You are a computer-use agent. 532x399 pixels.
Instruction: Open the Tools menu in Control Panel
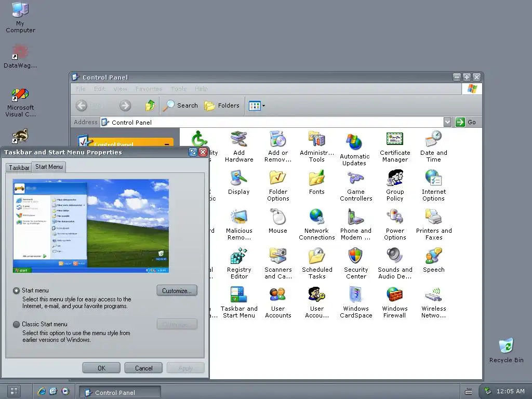(179, 89)
